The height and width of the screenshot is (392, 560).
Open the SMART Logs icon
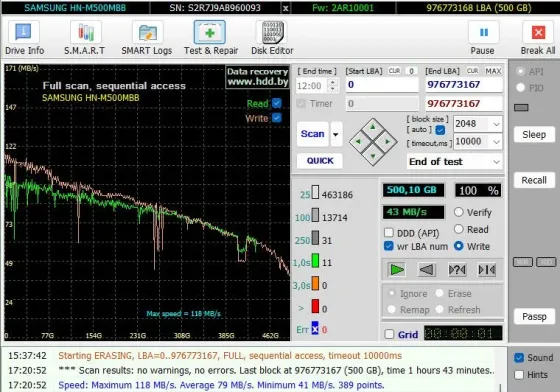point(148,32)
